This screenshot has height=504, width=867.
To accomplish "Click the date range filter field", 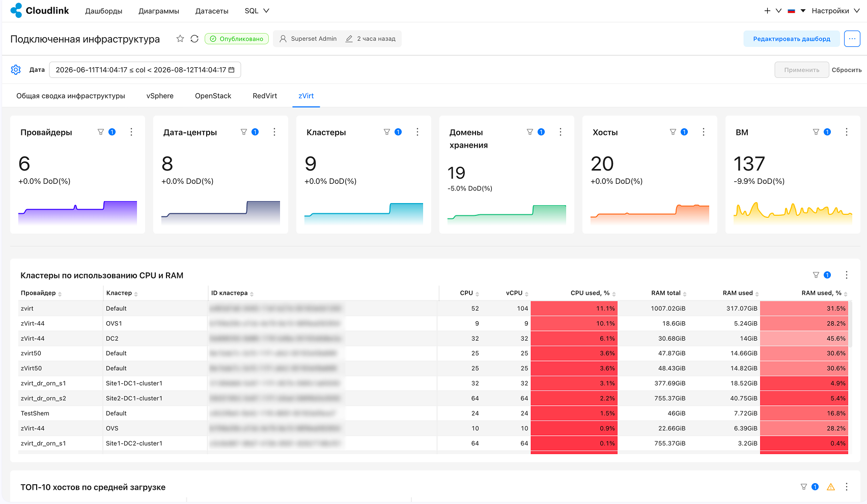I will [145, 70].
